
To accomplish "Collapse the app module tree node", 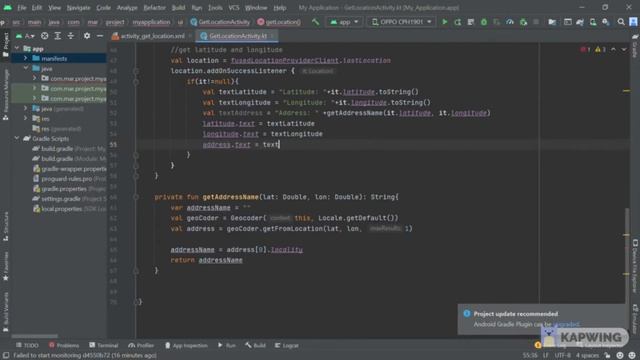I will 17,49.
